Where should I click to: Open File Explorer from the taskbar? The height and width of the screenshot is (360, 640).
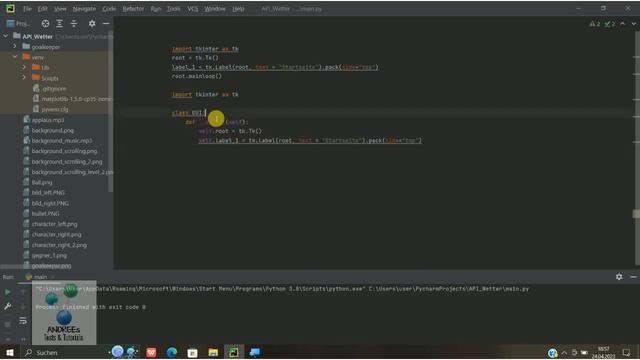point(213,352)
